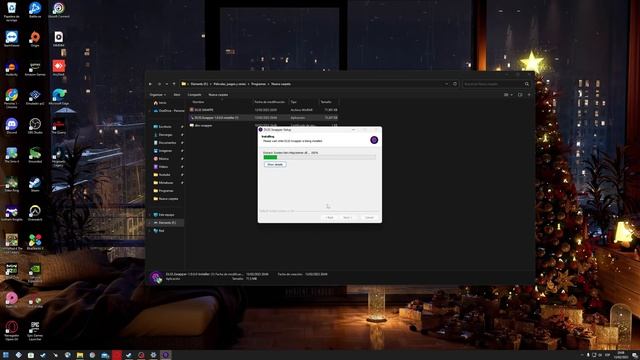
Task: Click the taskbar clock and date
Action: click(x=621, y=355)
